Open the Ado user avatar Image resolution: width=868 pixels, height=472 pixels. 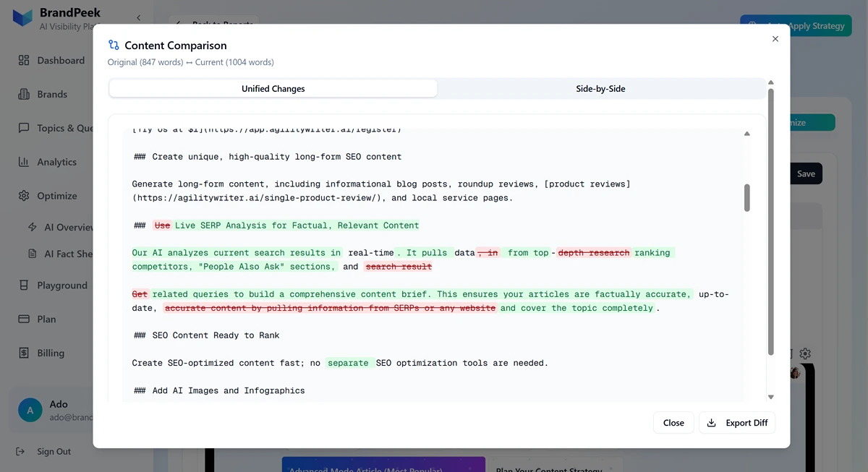pyautogui.click(x=30, y=410)
